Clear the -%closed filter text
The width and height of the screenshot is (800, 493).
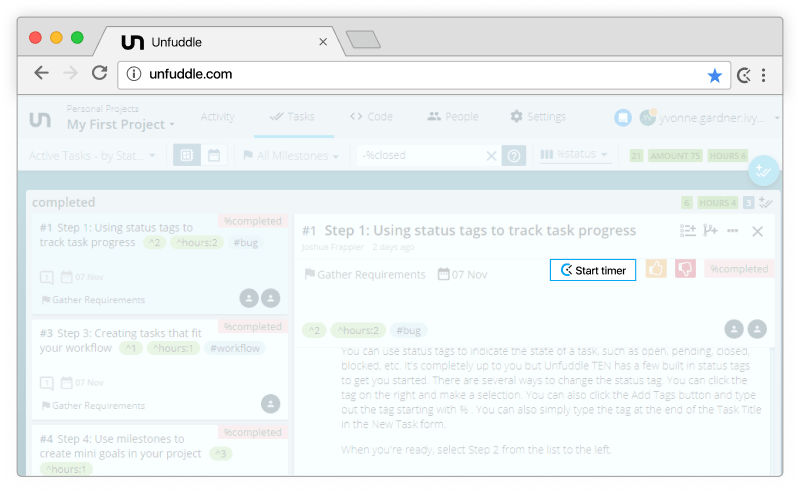coord(491,156)
